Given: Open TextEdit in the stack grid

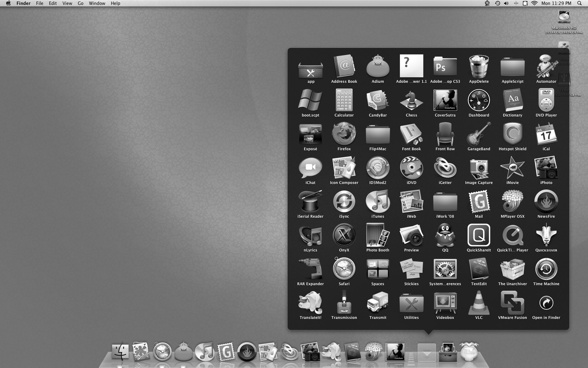Looking at the screenshot, I should click(x=479, y=269).
